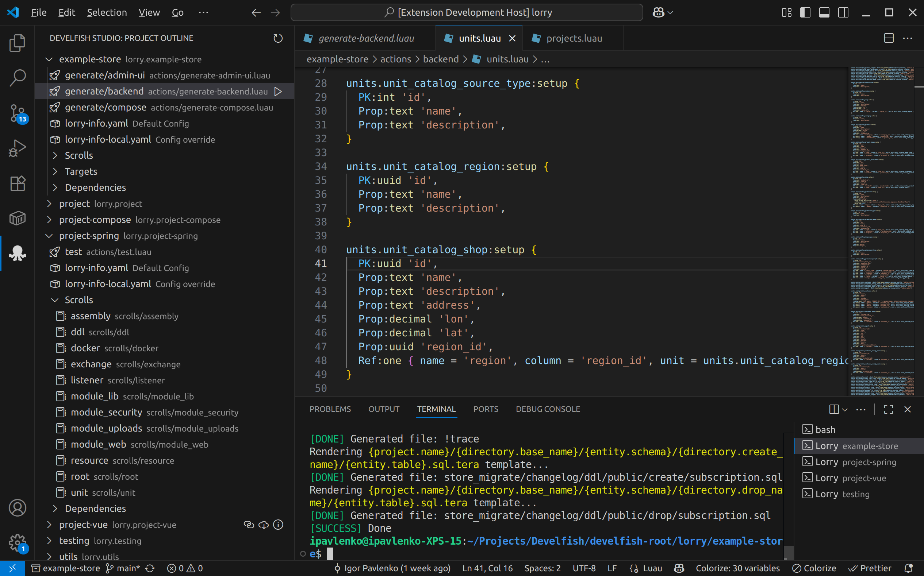This screenshot has width=924, height=576.
Task: Click the split editor layout icon
Action: pyautogui.click(x=889, y=38)
